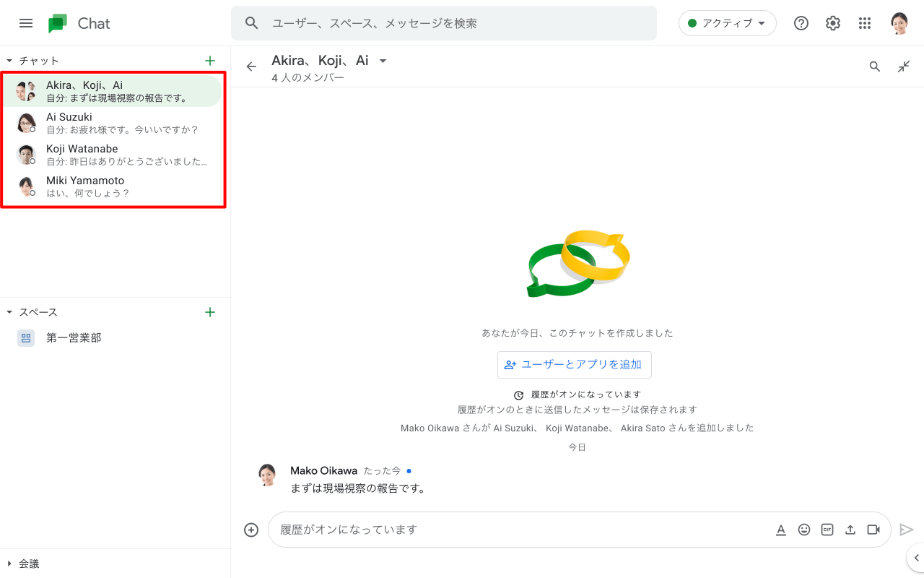924x578 pixels.
Task: Open the help question mark icon
Action: pos(801,23)
